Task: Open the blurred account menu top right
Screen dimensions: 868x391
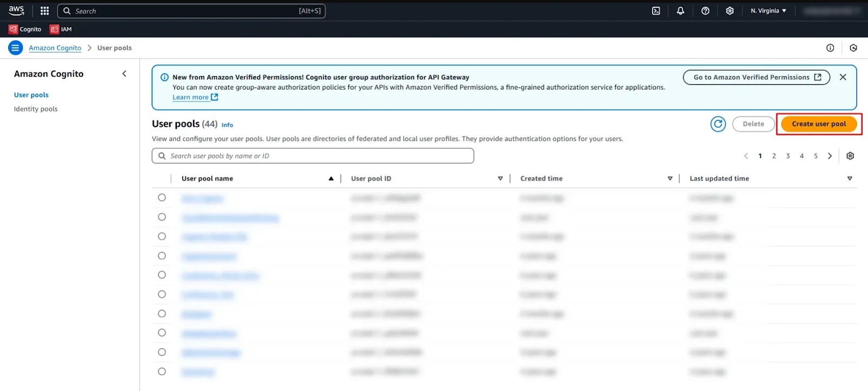Action: 832,11
